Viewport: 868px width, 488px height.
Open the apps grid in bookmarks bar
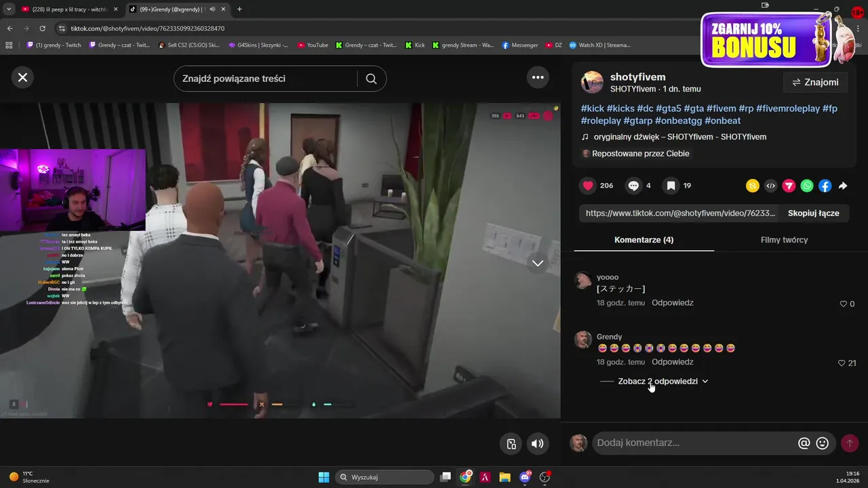(9, 45)
